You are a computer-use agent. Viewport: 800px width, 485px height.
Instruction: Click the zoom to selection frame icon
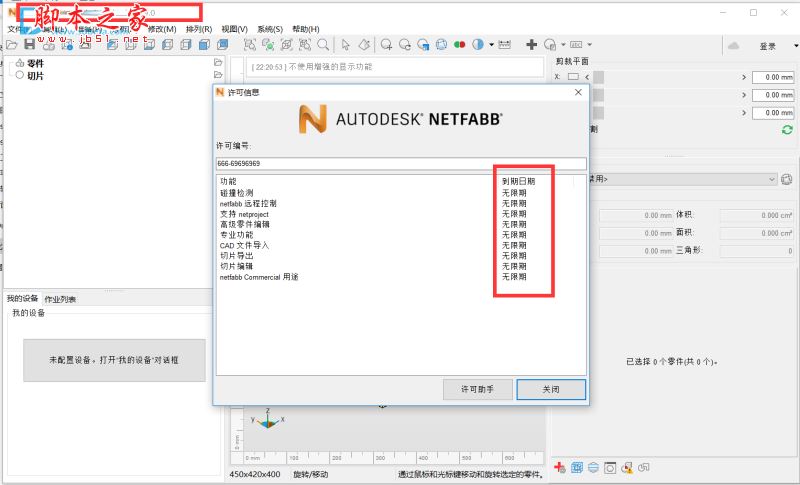(x=249, y=45)
